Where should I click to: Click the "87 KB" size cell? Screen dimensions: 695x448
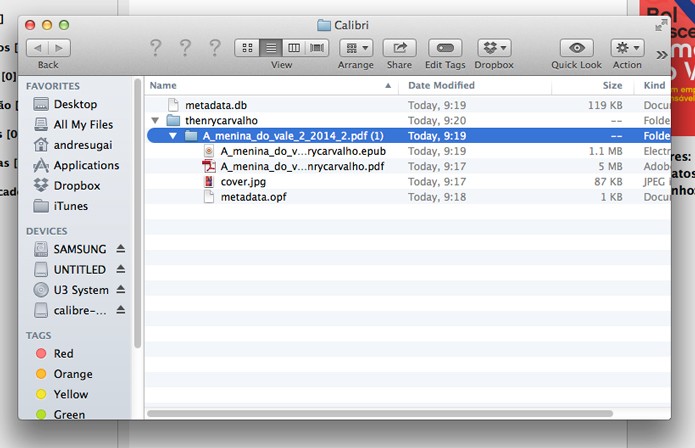pyautogui.click(x=608, y=182)
